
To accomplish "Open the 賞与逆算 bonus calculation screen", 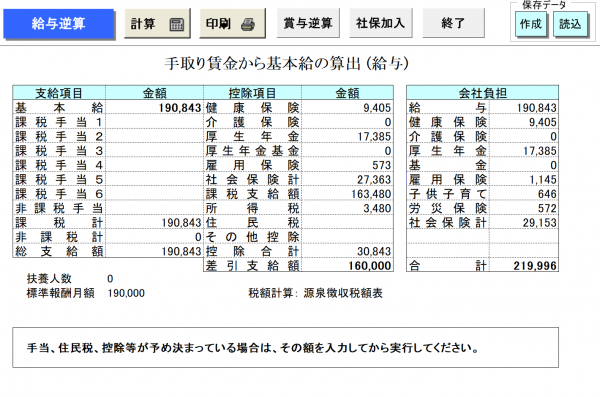I will [x=308, y=23].
